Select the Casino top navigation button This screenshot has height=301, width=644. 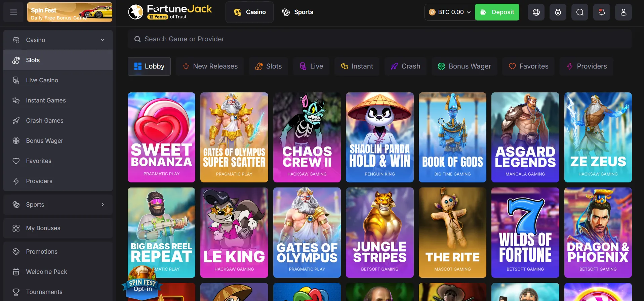point(249,12)
